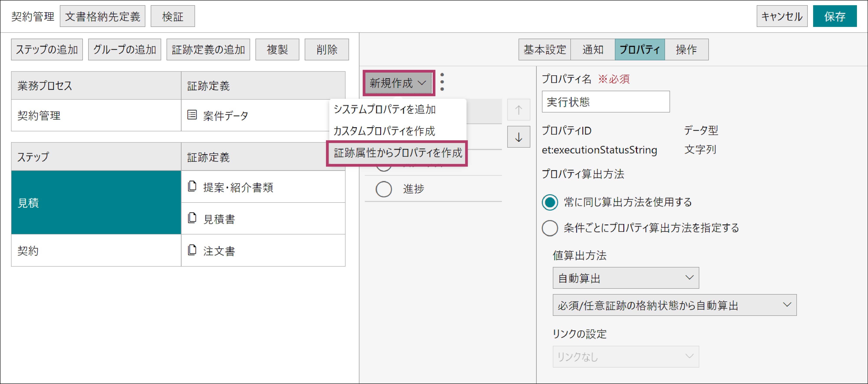The height and width of the screenshot is (384, 868).
Task: Click the 業務プロセス column header
Action: [96, 85]
